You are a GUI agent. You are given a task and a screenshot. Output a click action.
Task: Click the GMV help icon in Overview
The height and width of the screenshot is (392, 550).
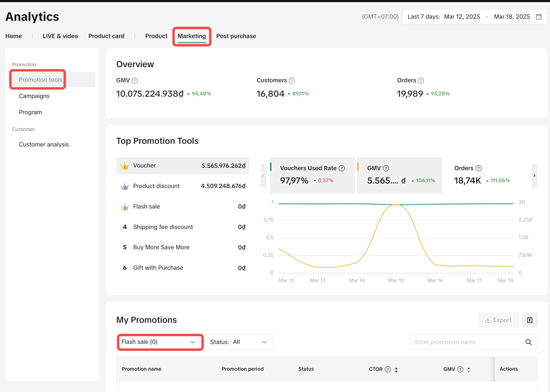click(x=135, y=80)
